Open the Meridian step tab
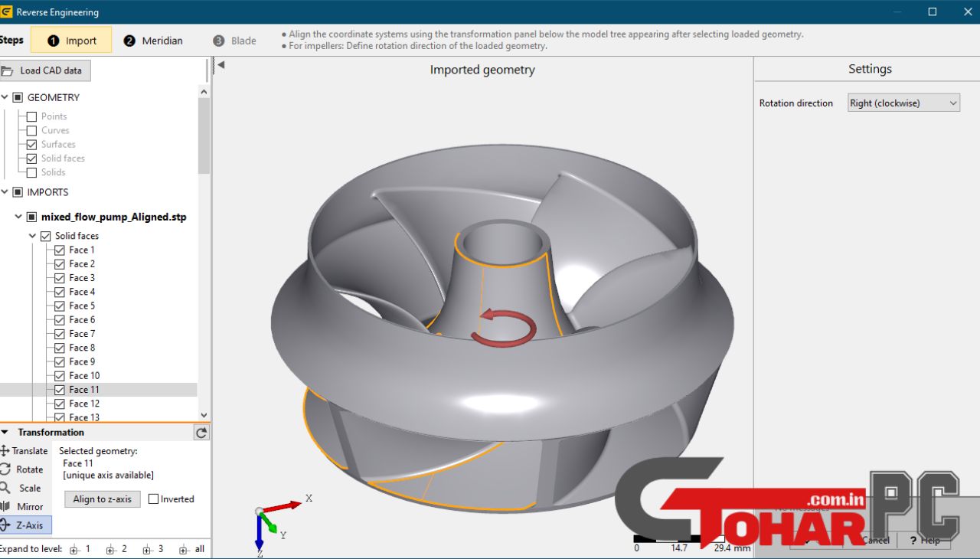The width and height of the screenshot is (980, 559). click(153, 41)
